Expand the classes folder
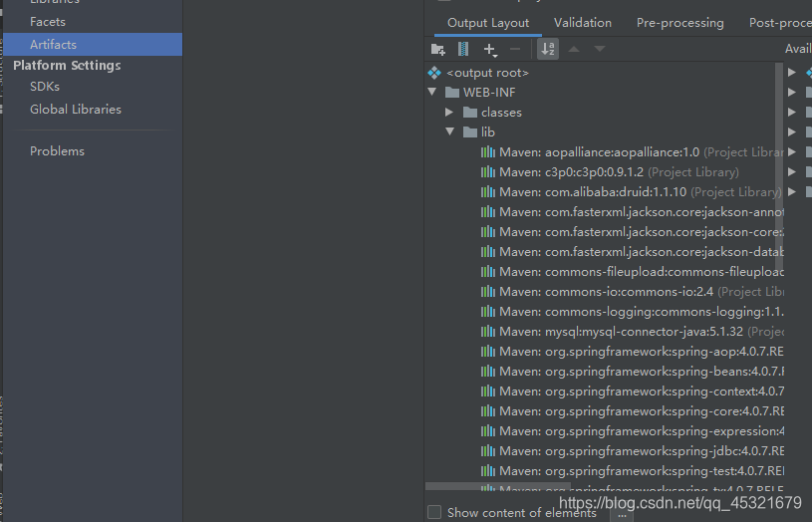This screenshot has width=812, height=522. coord(449,113)
